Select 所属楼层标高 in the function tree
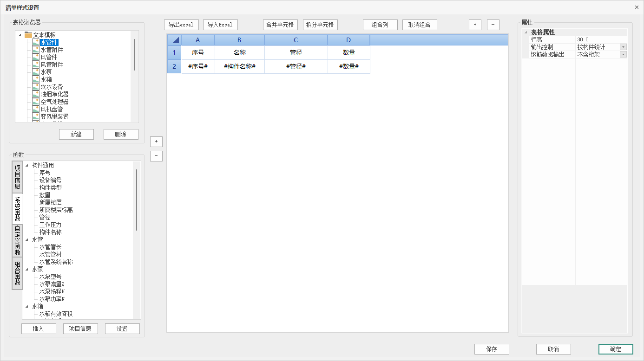Screen dimensions: 644x361 (x=56, y=210)
